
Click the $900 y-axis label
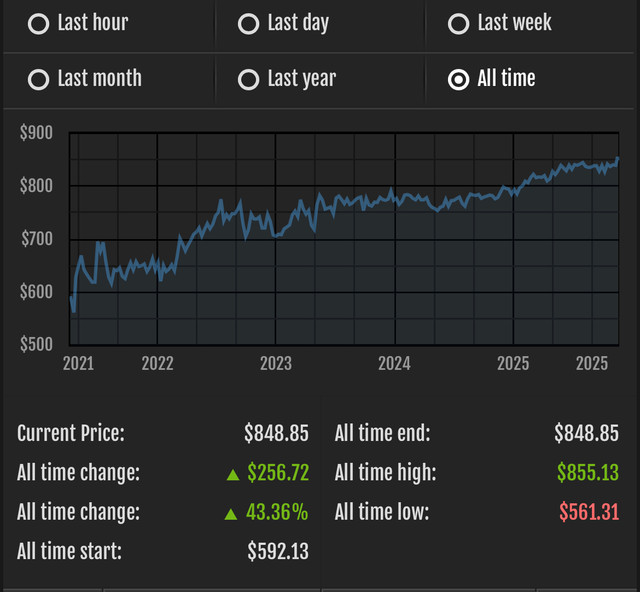[36, 133]
